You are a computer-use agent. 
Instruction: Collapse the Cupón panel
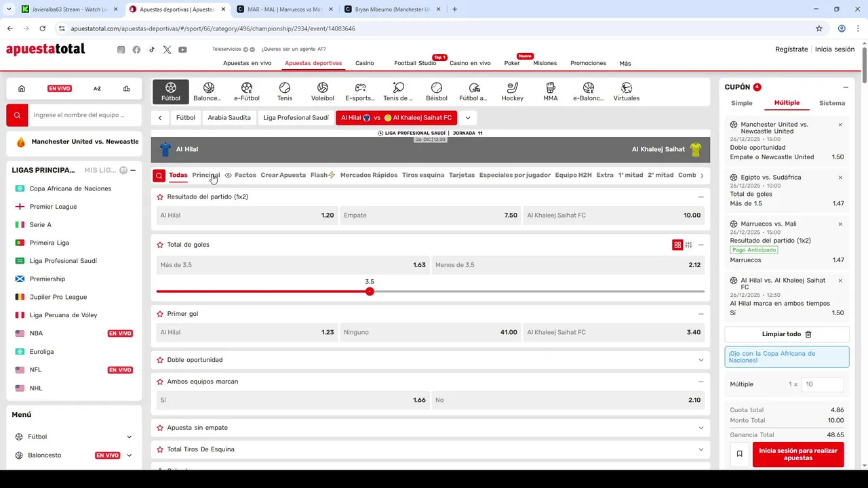[846, 87]
